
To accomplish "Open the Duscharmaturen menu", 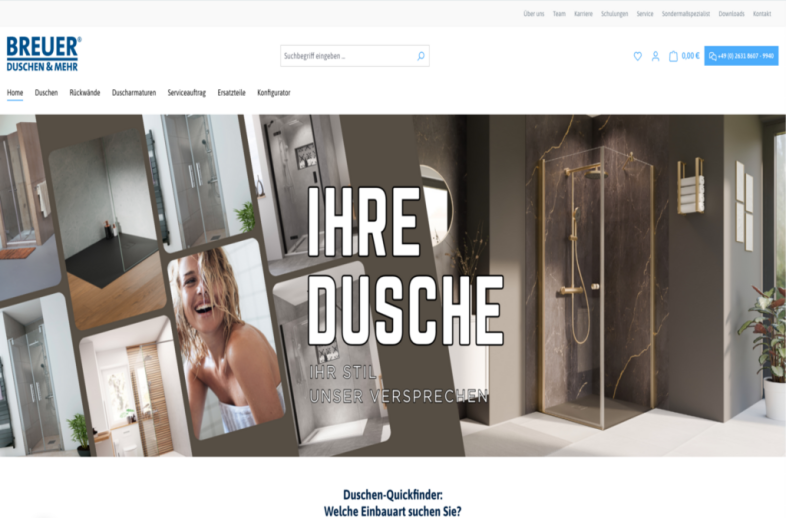I will coord(134,93).
